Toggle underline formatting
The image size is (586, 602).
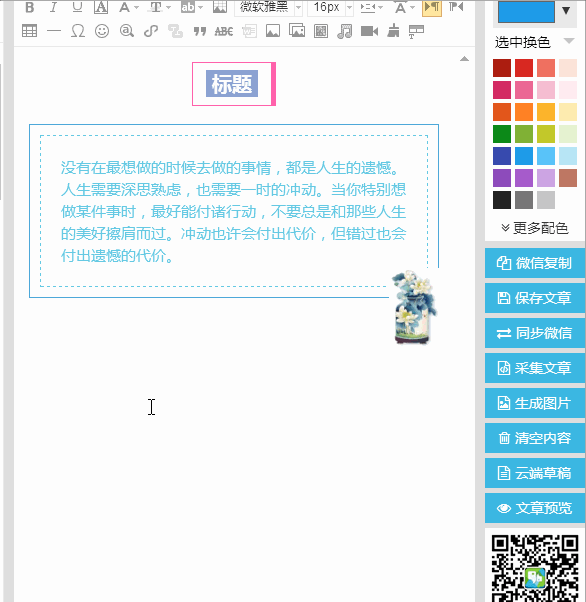coord(77,7)
